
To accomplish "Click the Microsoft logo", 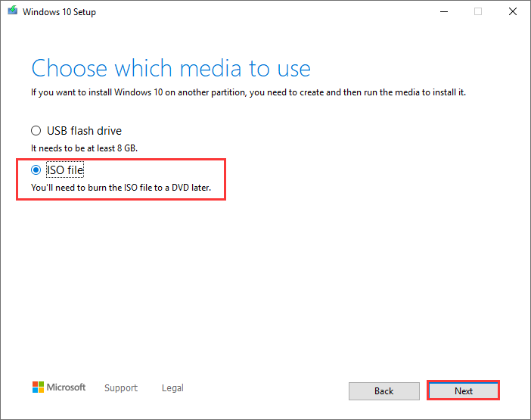I will tap(59, 387).
